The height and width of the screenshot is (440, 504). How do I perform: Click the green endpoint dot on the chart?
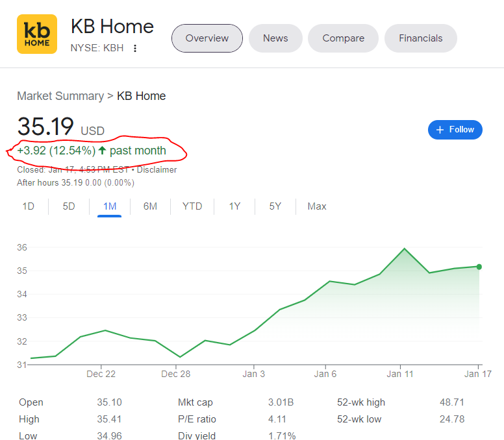479,267
